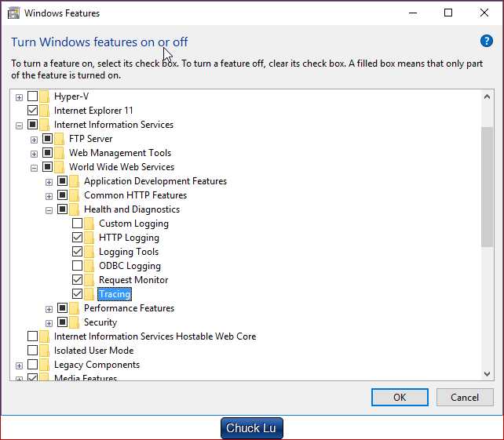
Task: Click the Common HTTP Features folder icon
Action: [x=75, y=195]
